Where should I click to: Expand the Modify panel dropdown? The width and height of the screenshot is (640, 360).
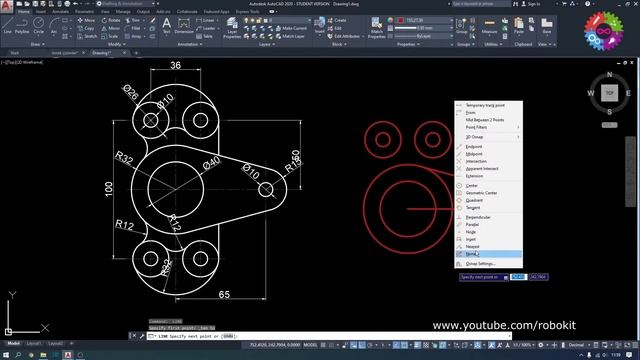pos(116,44)
